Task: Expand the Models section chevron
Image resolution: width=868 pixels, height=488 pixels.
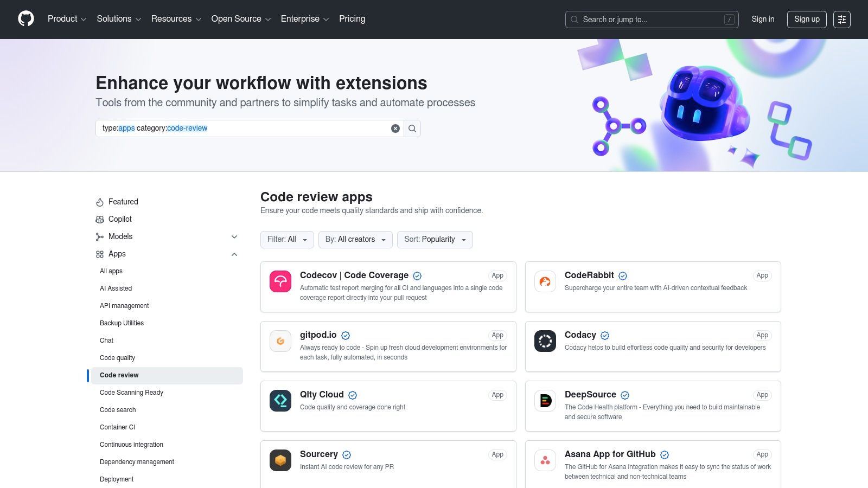Action: pyautogui.click(x=234, y=237)
